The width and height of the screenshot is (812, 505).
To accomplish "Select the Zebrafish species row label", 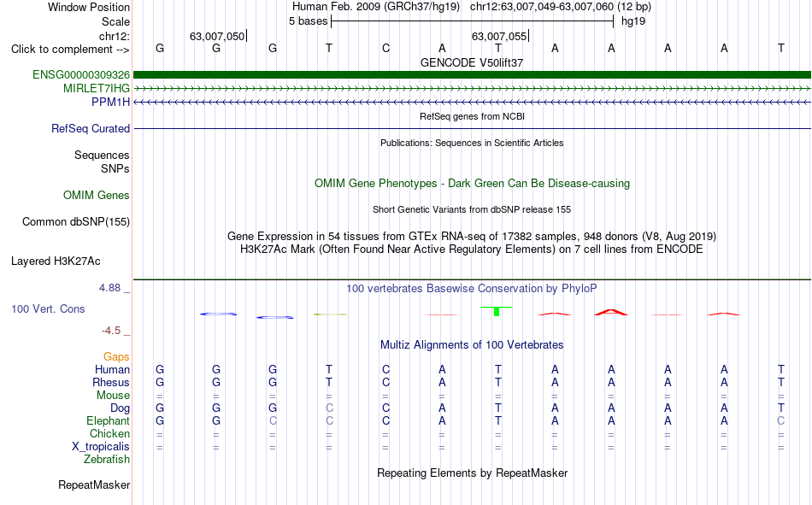I will (107, 460).
